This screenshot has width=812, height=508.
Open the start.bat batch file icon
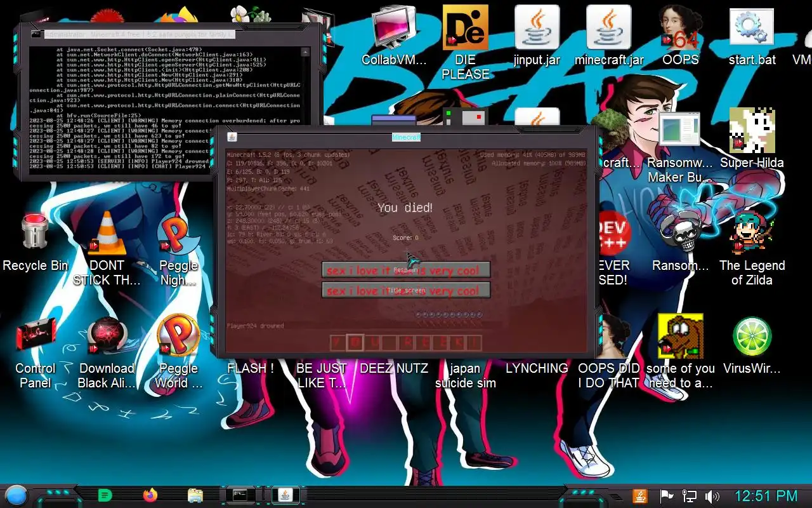752,36
